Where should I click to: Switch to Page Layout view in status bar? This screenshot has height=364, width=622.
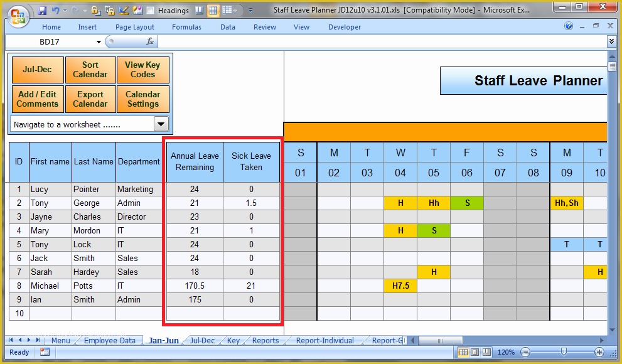click(475, 352)
